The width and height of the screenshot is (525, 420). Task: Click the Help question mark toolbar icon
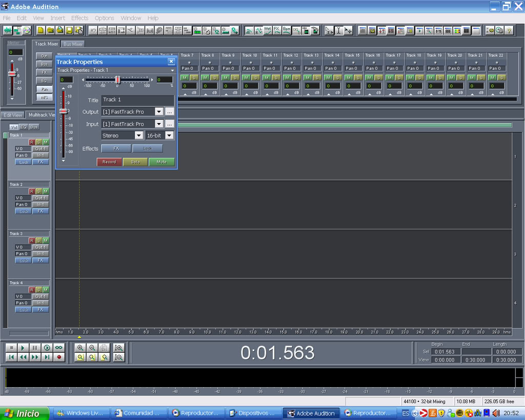click(509, 30)
